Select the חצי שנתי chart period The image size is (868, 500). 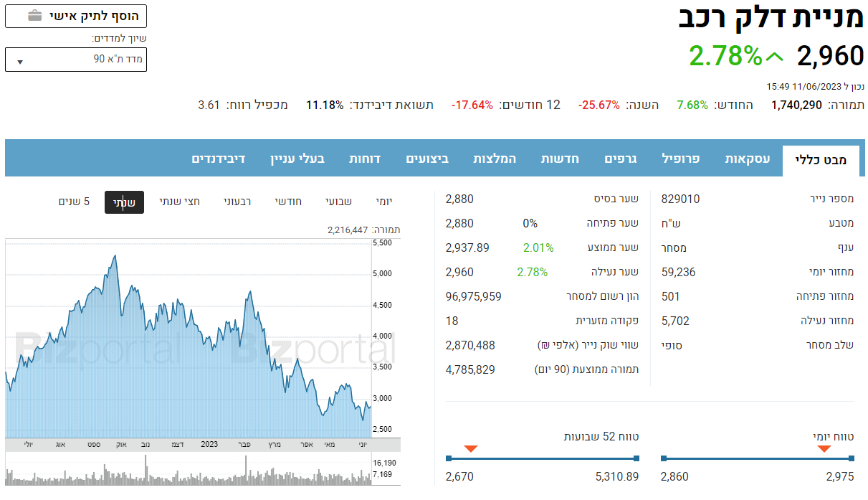(179, 202)
